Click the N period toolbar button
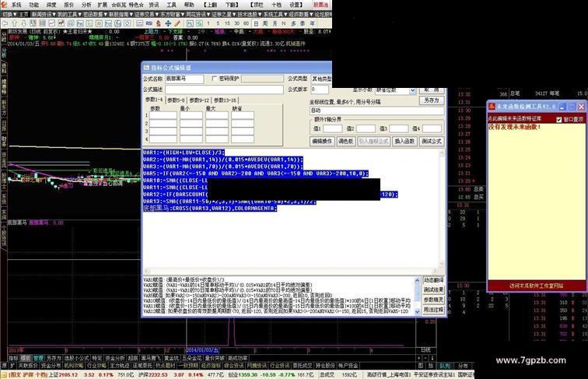This screenshot has height=379, width=588. pos(283,23)
